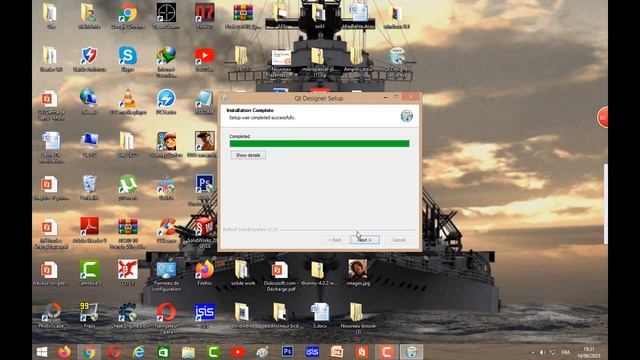Viewport: 640px width, 360px height.
Task: Open the Windows Start button
Action: (42, 352)
